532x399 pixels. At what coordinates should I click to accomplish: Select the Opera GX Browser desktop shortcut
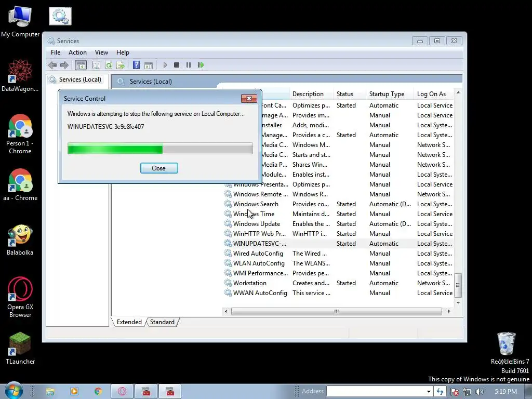tap(20, 298)
